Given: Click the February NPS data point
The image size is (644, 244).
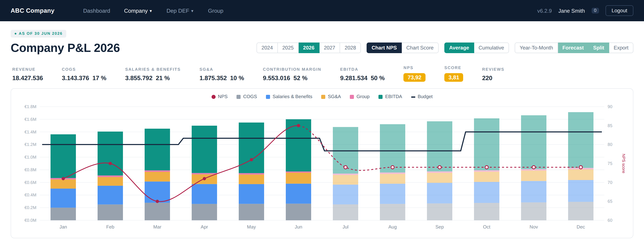Looking at the screenshot, I should coord(110,163).
